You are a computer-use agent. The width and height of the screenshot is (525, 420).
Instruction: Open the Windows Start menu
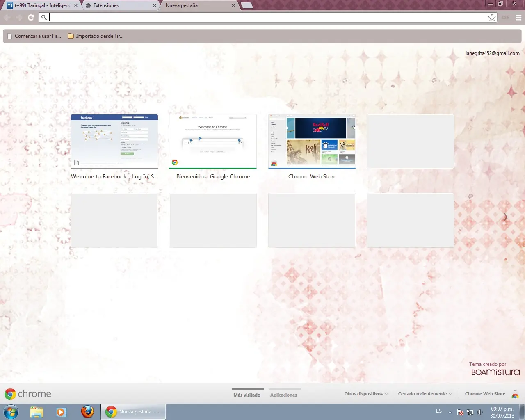point(11,412)
